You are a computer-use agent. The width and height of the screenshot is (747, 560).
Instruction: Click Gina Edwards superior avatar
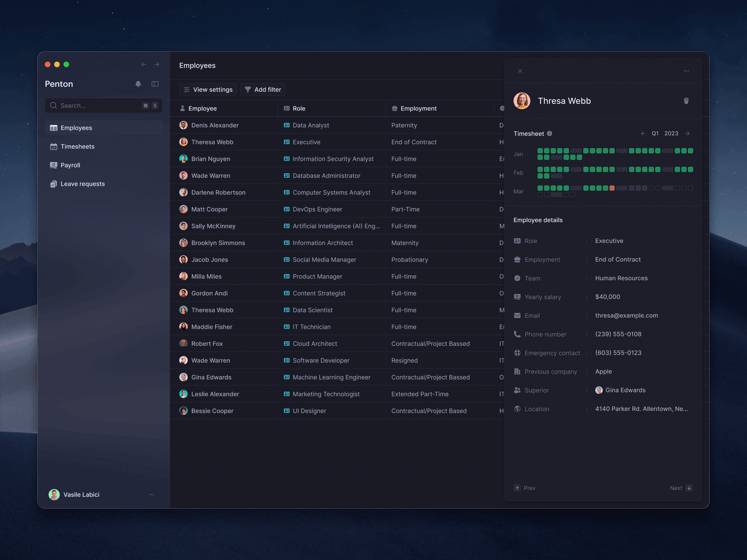(599, 390)
